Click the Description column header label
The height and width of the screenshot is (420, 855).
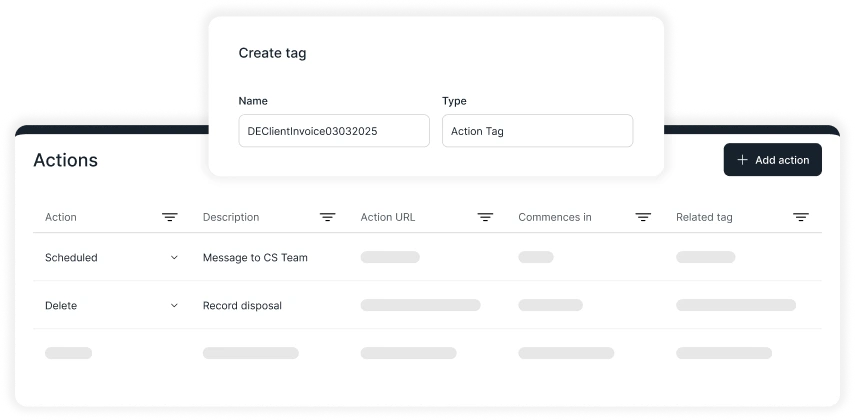231,217
